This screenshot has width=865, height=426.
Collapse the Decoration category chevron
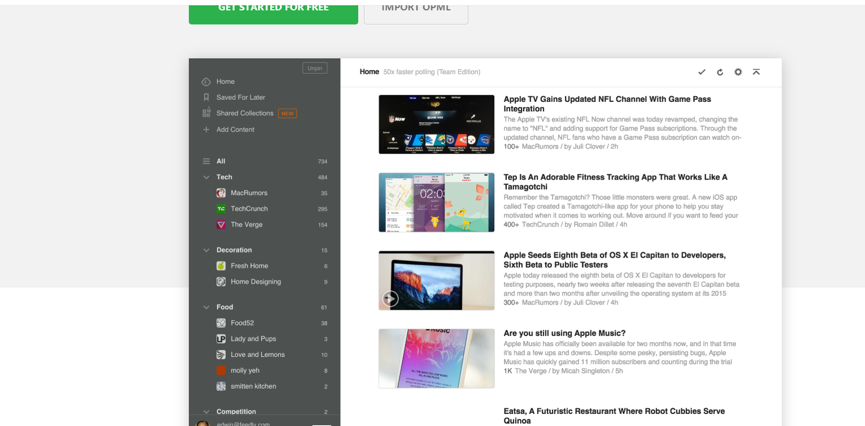coord(206,250)
